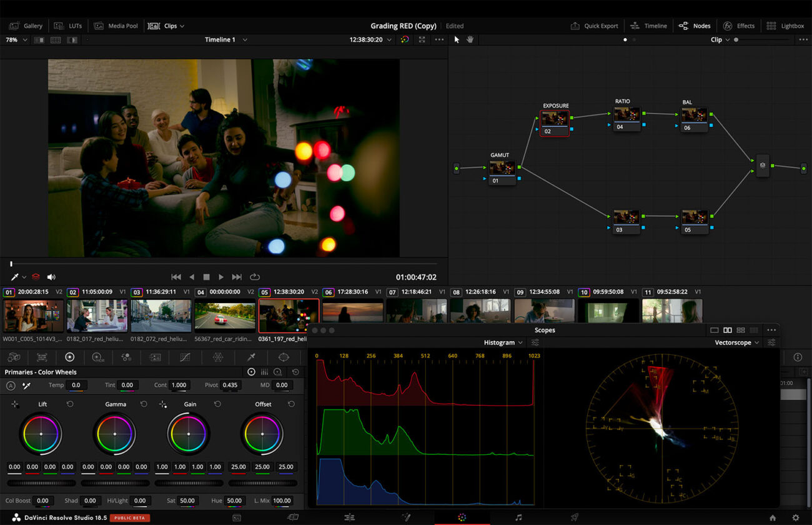Open the LUTs panel

(x=69, y=26)
